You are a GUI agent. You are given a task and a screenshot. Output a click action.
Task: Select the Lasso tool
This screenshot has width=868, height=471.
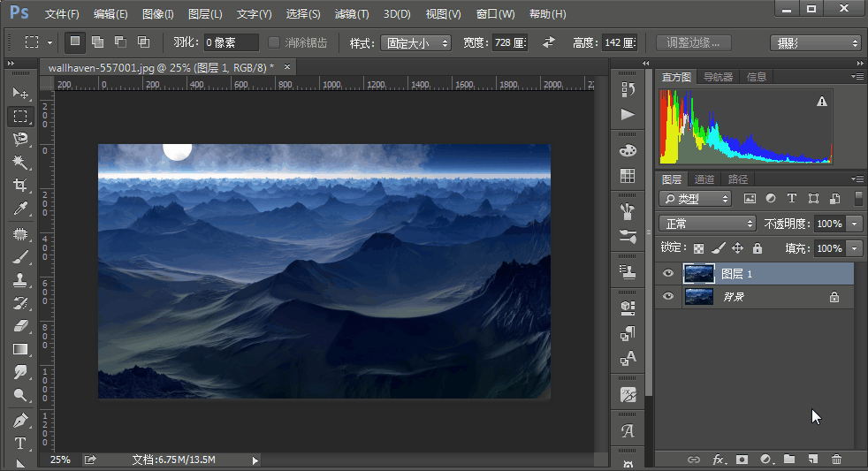pyautogui.click(x=20, y=139)
